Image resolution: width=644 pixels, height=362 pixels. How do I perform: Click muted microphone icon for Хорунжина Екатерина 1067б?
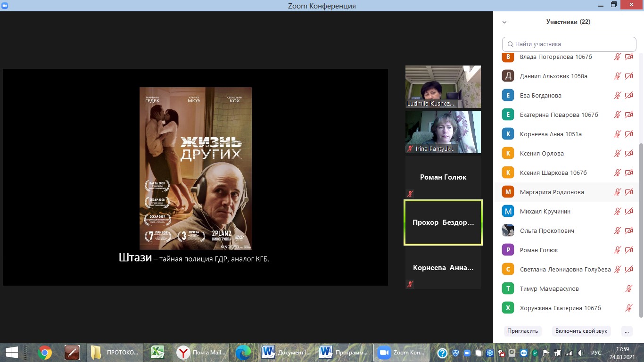click(x=629, y=308)
